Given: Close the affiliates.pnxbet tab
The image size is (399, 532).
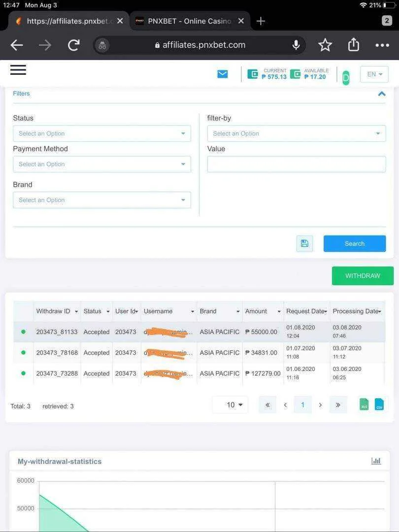Looking at the screenshot, I should click(120, 21).
